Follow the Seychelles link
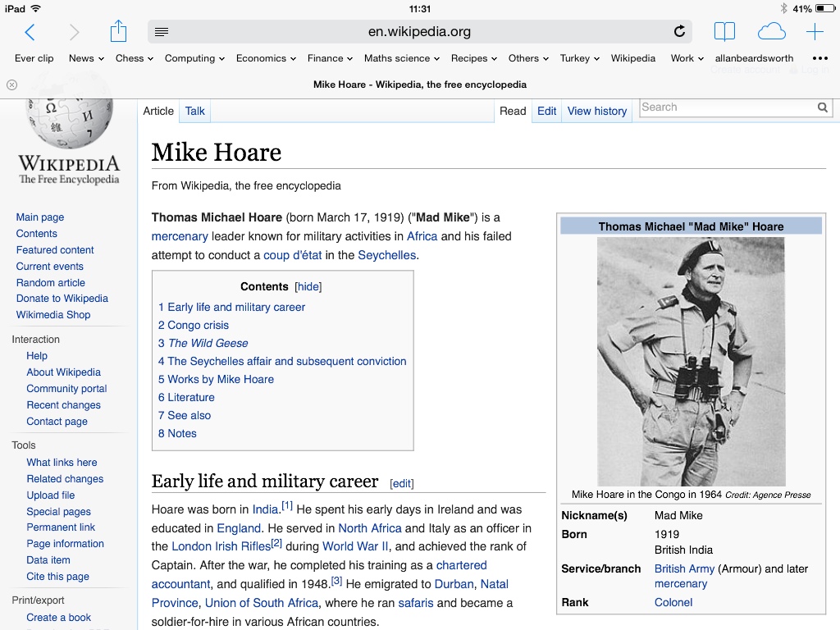The height and width of the screenshot is (630, 840). [x=386, y=255]
